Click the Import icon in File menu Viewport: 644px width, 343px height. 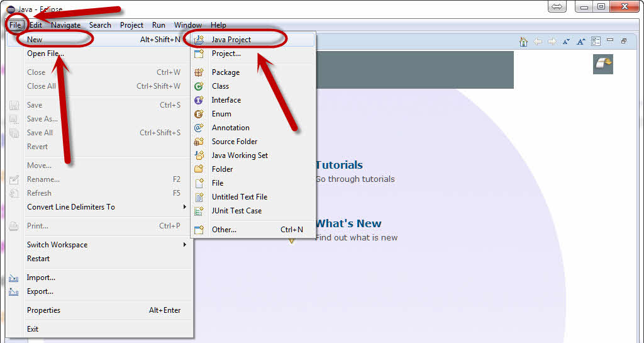click(x=14, y=278)
